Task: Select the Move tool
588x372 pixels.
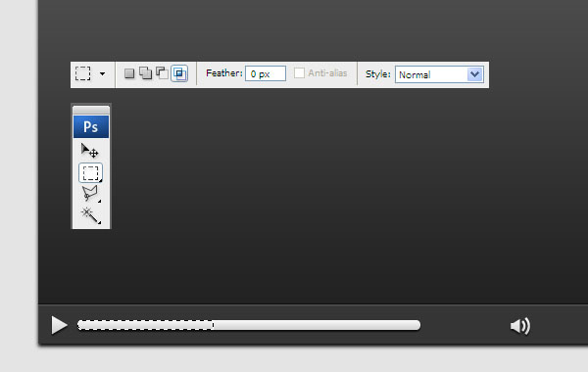Action: pos(90,151)
